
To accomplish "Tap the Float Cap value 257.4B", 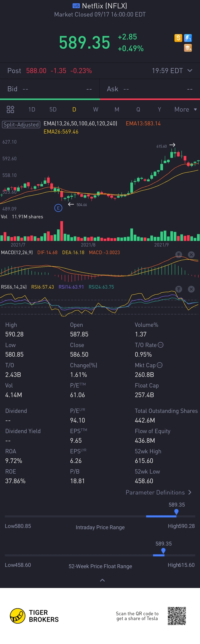I will 144,395.
